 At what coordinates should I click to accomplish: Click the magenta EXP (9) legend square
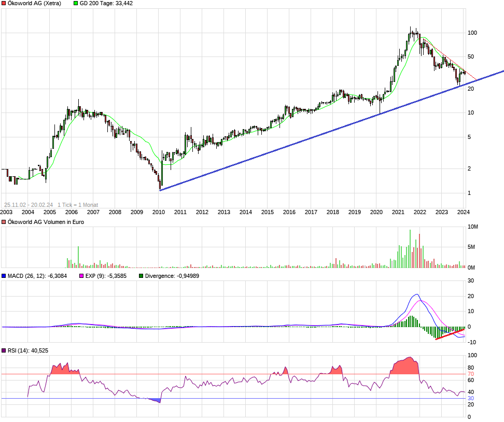coord(81,276)
